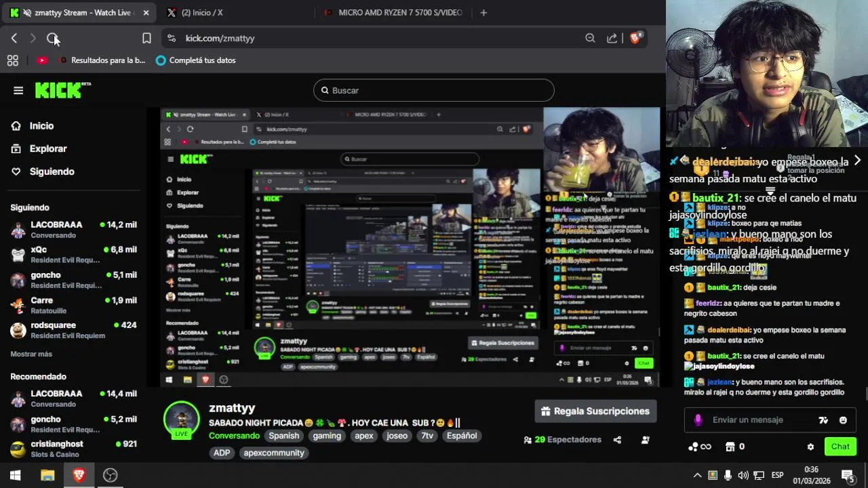Open Windows notification center
This screenshot has height=488, width=868.
(x=847, y=475)
